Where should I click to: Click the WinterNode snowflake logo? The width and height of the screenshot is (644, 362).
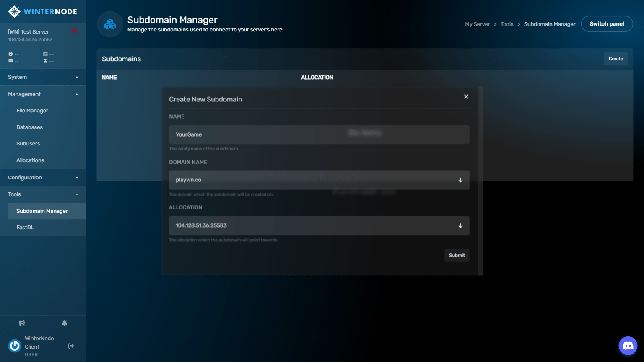click(x=14, y=12)
